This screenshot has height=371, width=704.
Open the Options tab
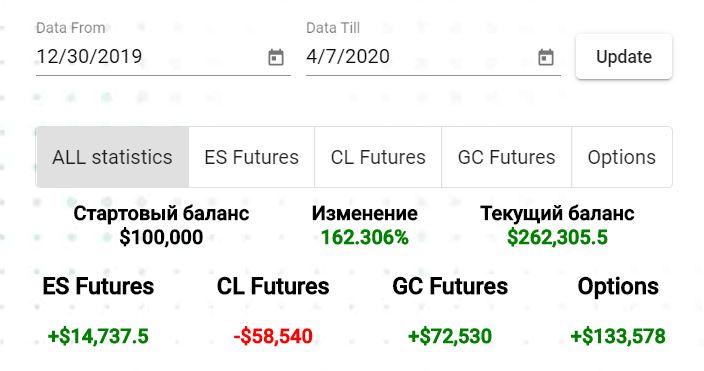click(622, 157)
